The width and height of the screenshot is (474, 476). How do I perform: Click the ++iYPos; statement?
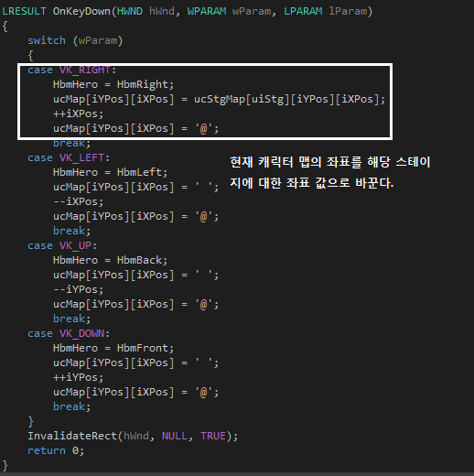[x=79, y=377]
